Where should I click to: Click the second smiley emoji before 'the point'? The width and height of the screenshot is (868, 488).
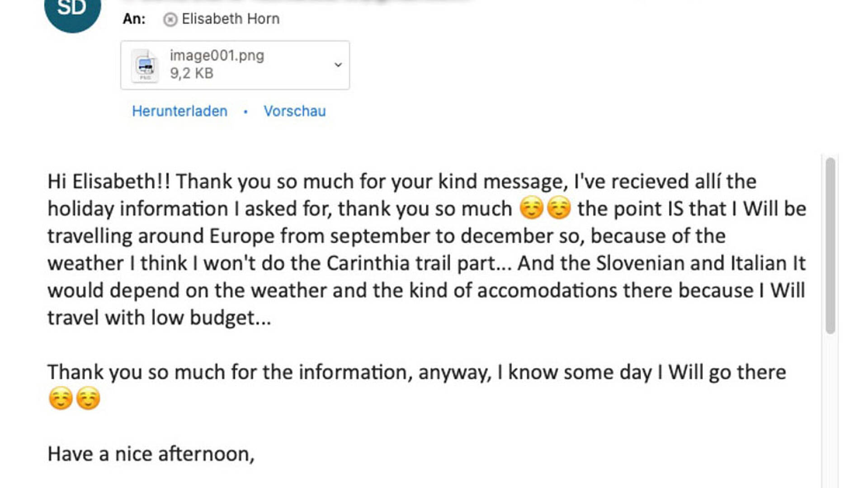coord(559,209)
